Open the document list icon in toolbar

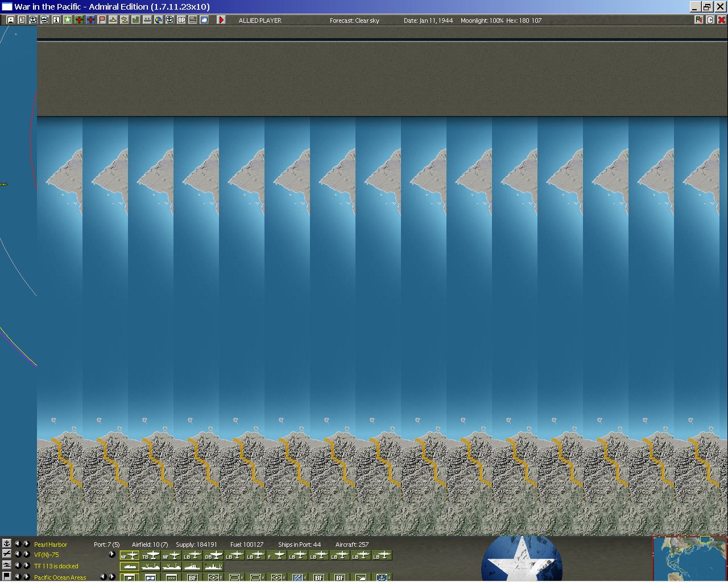click(x=22, y=20)
